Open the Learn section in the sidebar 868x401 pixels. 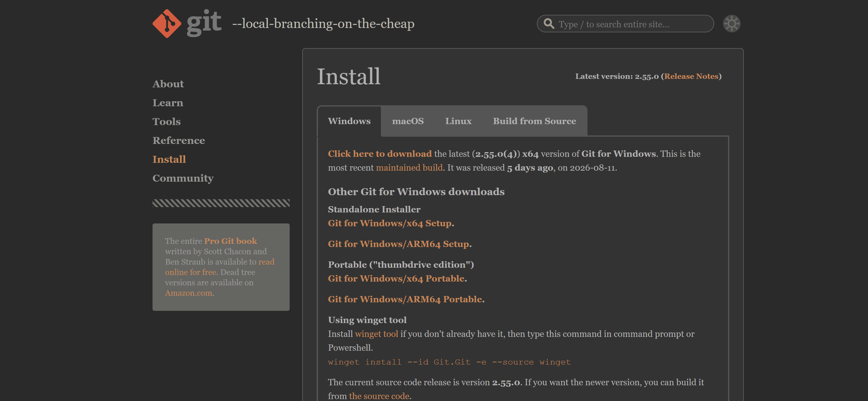168,103
